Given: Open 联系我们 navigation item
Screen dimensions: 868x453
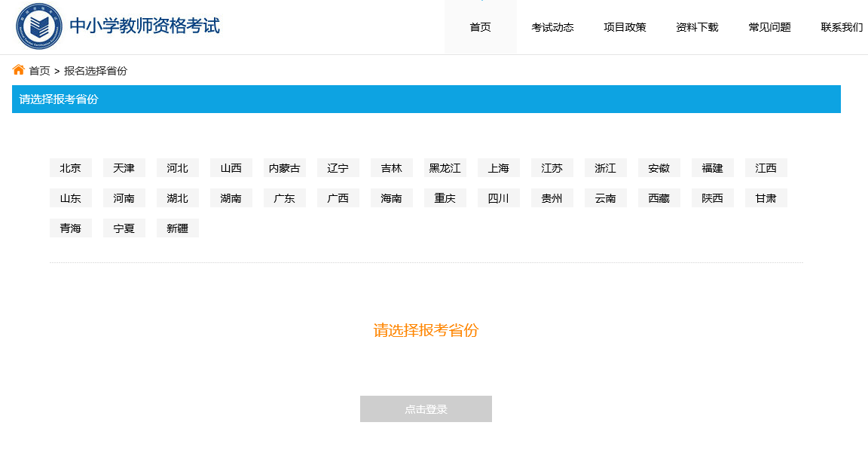Looking at the screenshot, I should coord(842,27).
